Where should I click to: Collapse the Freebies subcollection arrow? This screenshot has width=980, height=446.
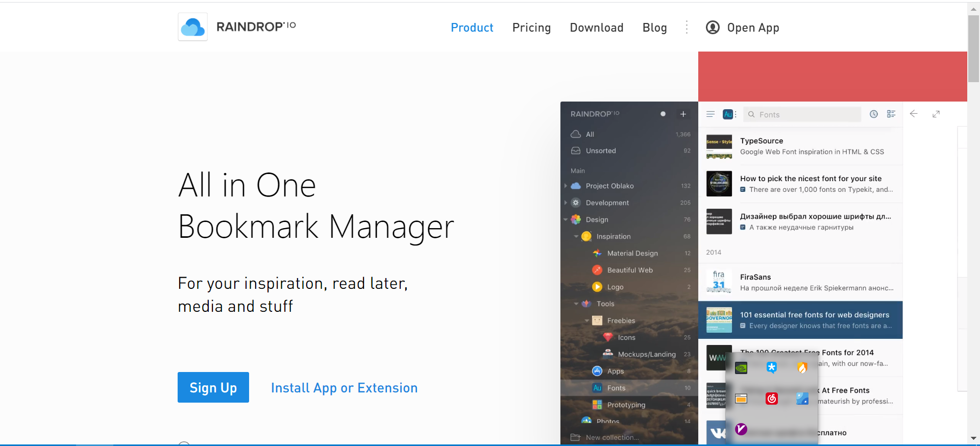(x=587, y=320)
